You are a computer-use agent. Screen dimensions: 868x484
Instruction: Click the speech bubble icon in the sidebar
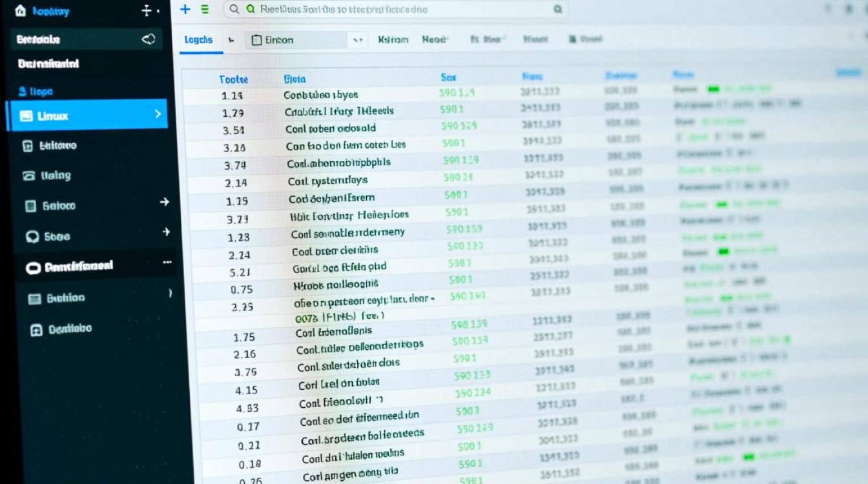(32, 237)
